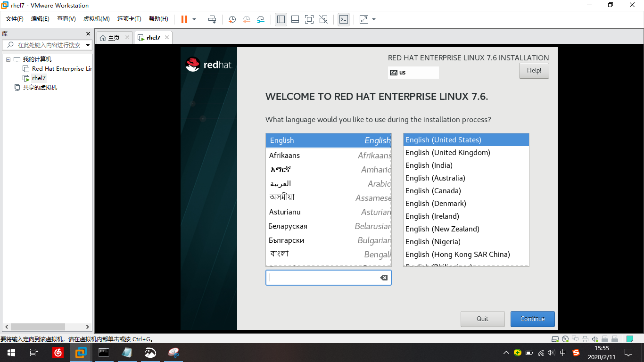Select Bengali in the language list
This screenshot has width=644, height=362.
tap(329, 254)
